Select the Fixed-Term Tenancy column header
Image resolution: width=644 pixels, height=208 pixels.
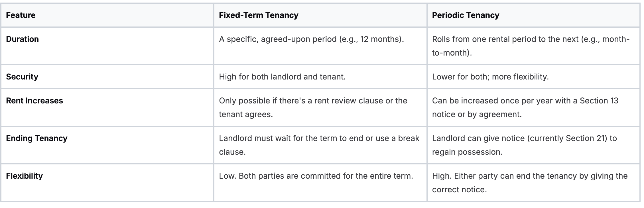pos(259,15)
